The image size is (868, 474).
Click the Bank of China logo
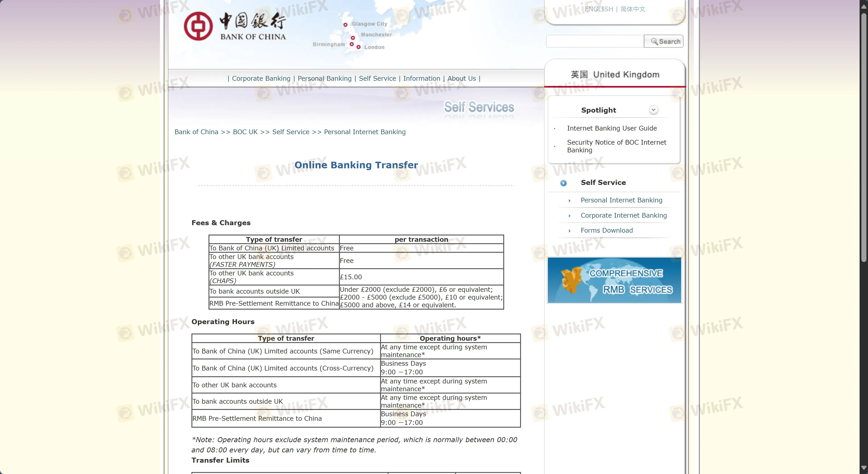235,26
